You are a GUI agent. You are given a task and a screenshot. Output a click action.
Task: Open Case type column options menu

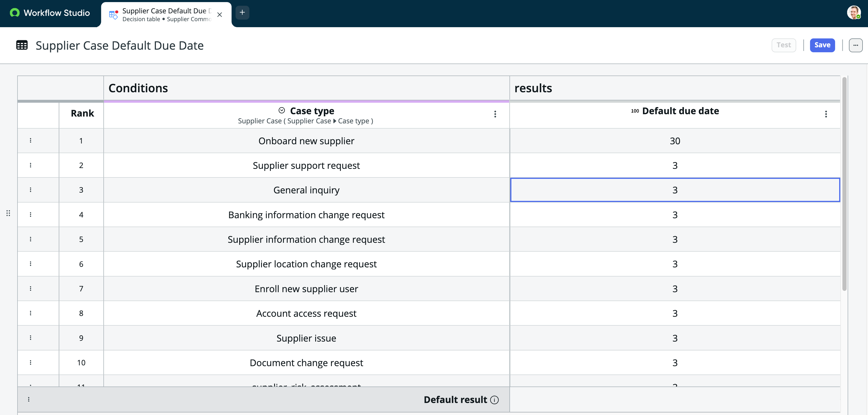click(495, 114)
